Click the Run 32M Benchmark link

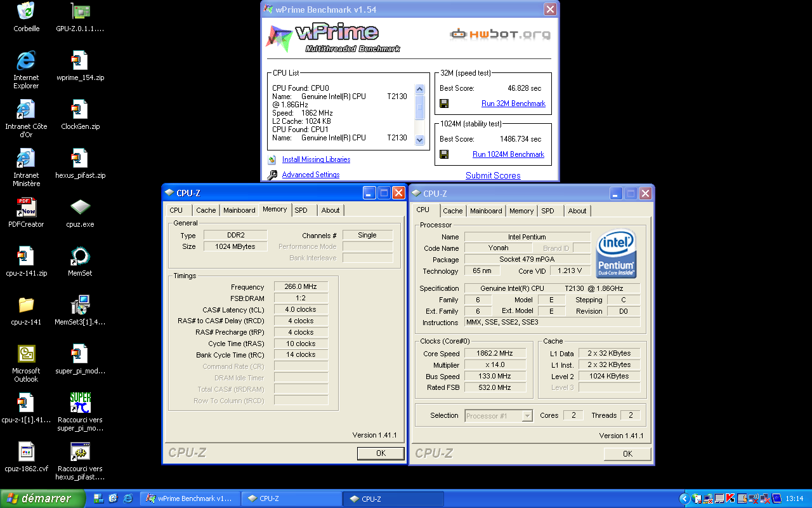pyautogui.click(x=513, y=104)
